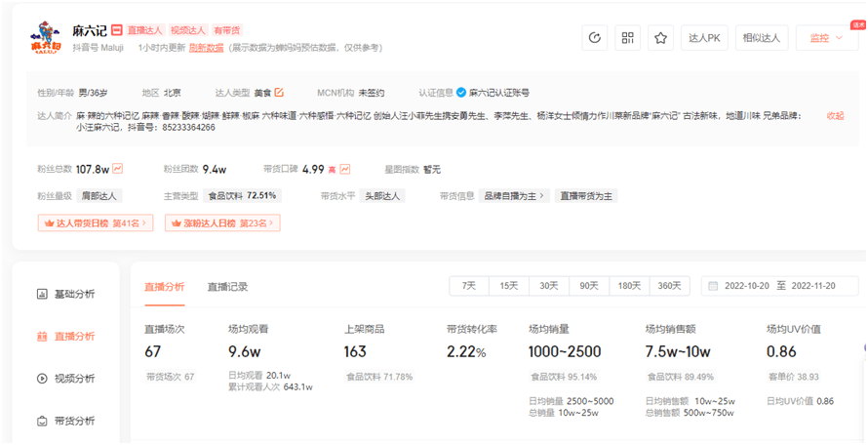Image resolution: width=868 pixels, height=445 pixels.
Task: Select the 360天 time range
Action: [669, 286]
